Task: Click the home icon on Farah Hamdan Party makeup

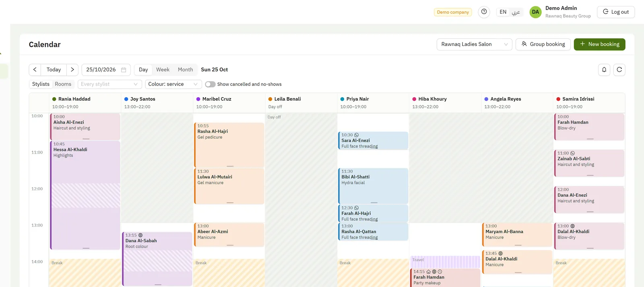Action: pos(428,272)
